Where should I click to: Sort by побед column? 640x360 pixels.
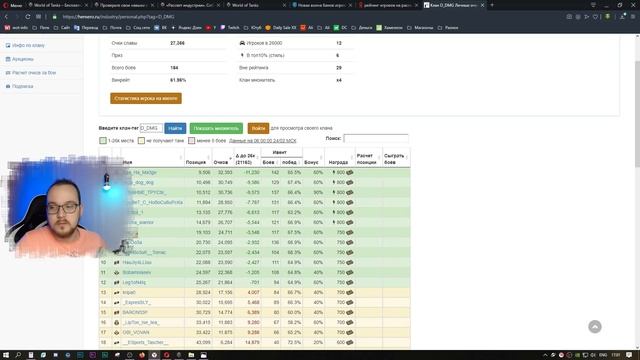coord(291,162)
